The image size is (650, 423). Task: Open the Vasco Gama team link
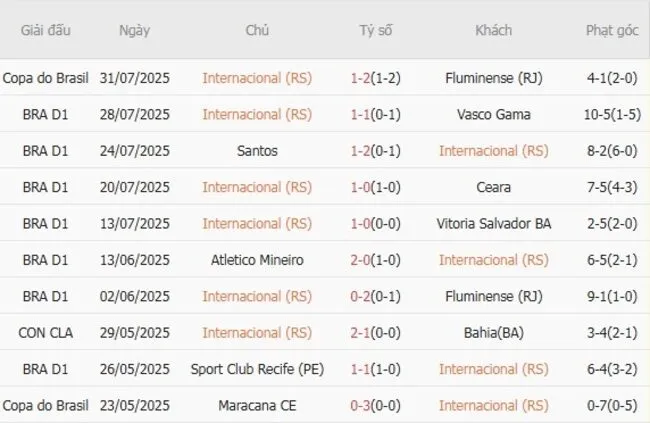point(493,114)
